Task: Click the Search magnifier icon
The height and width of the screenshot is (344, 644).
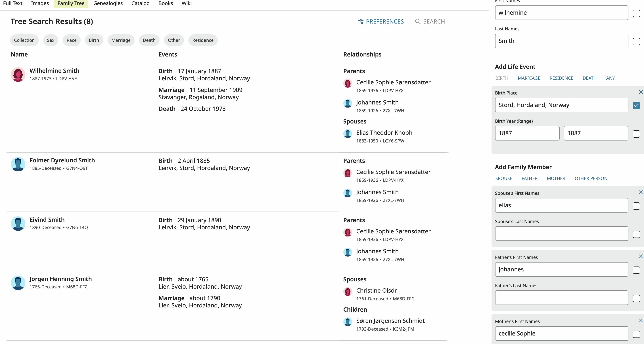Action: [417, 22]
